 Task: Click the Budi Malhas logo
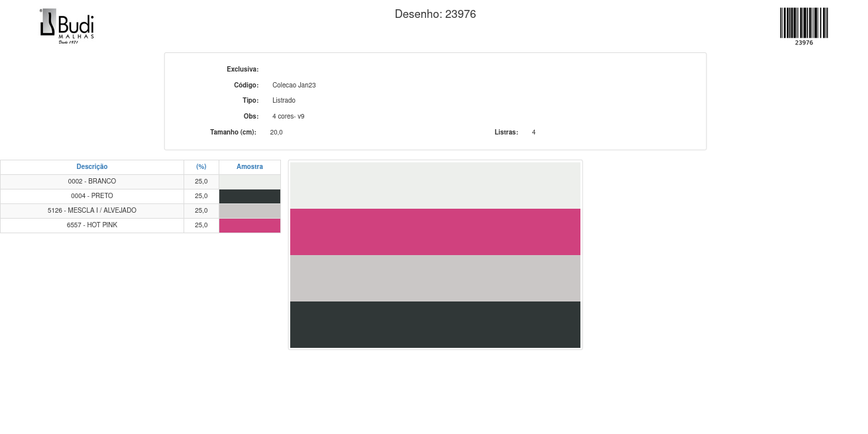(67, 26)
